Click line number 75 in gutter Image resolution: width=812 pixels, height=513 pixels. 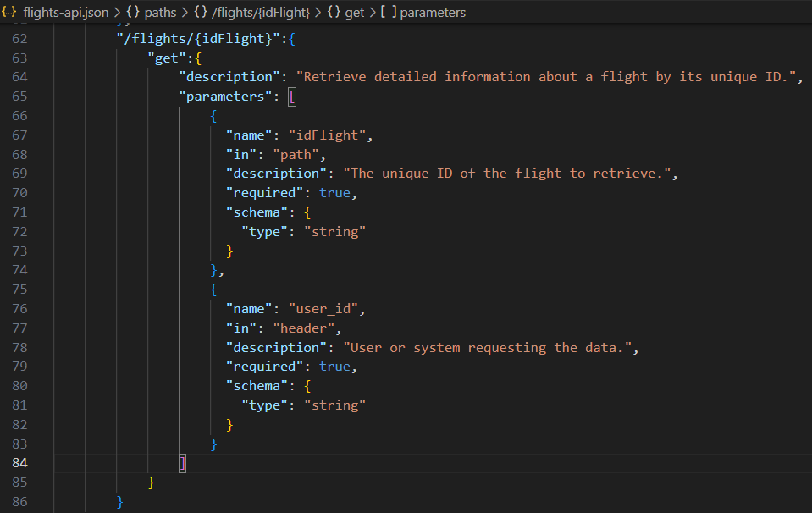(19, 290)
